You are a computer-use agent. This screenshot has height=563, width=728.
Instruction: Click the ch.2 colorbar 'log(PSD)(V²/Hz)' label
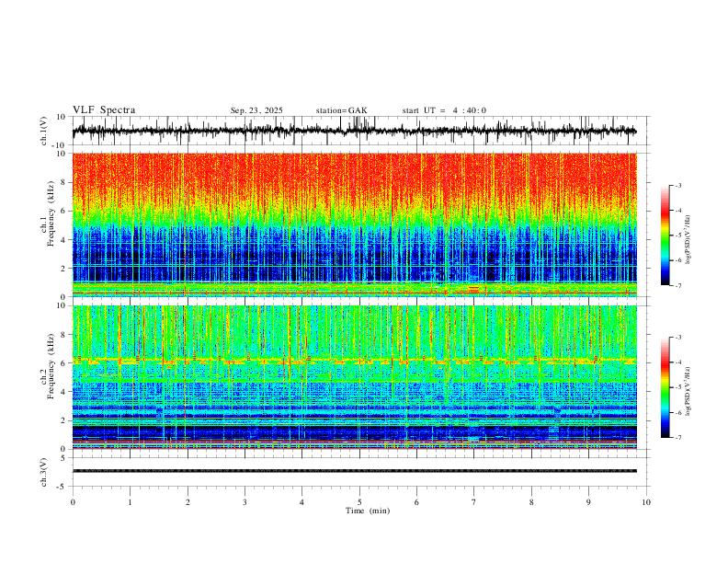(688, 392)
